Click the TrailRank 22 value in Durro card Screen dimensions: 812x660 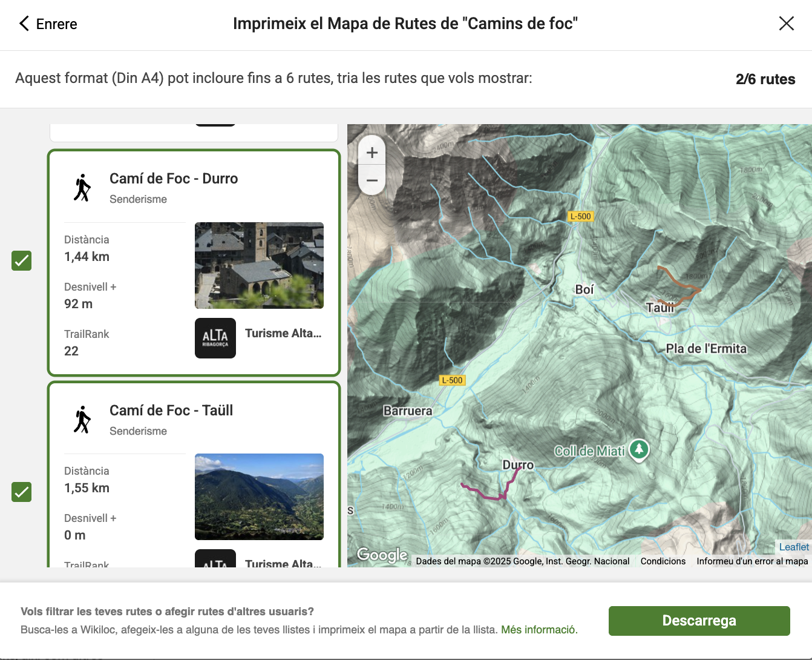coord(71,351)
